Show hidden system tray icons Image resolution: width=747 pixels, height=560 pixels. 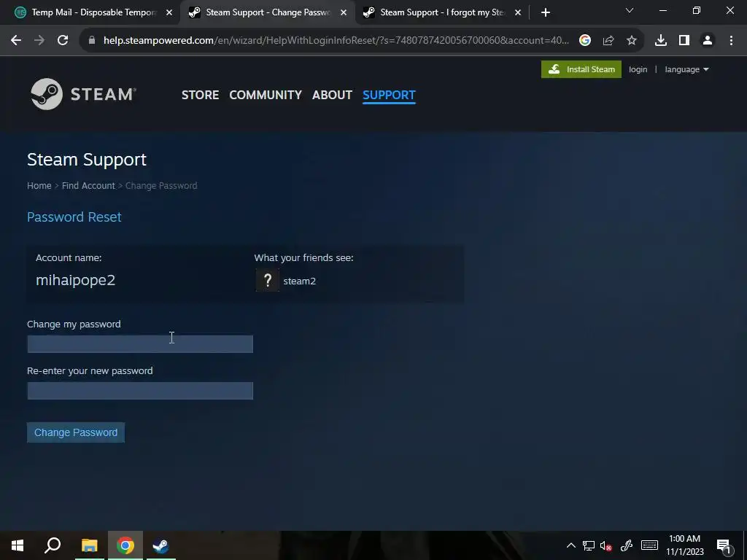point(570,545)
